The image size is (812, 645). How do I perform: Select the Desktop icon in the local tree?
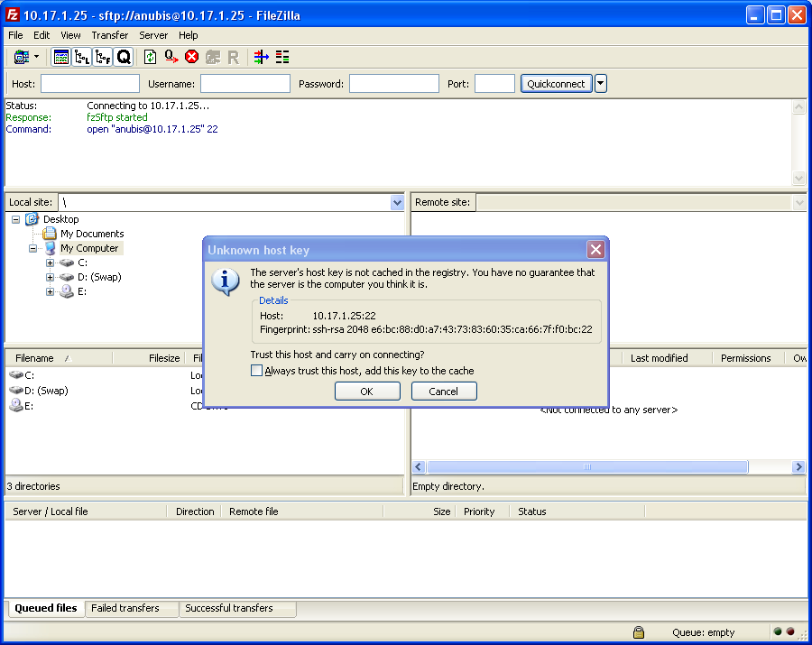coord(32,219)
